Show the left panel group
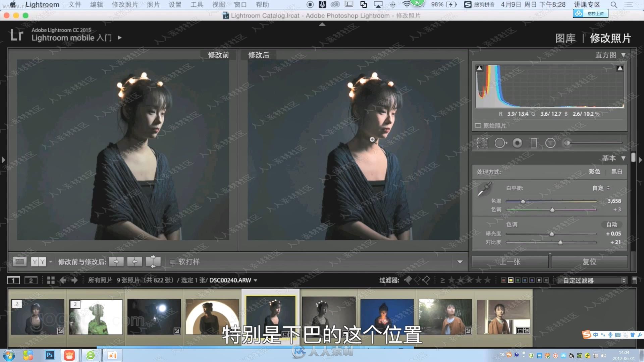Image resolution: width=644 pixels, height=362 pixels. pyautogui.click(x=3, y=160)
